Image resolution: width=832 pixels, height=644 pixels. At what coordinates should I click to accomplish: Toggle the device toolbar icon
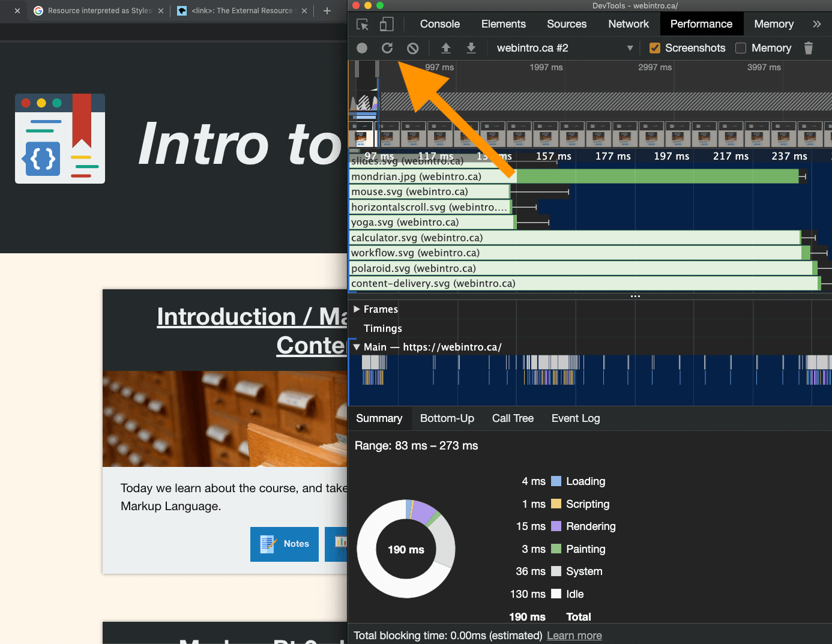tap(387, 24)
